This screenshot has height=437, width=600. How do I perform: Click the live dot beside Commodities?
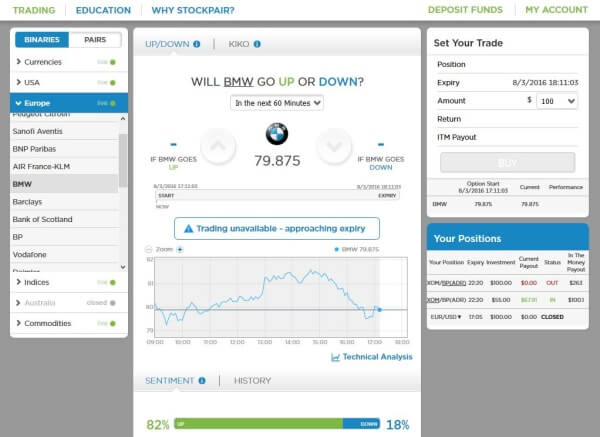pos(112,323)
